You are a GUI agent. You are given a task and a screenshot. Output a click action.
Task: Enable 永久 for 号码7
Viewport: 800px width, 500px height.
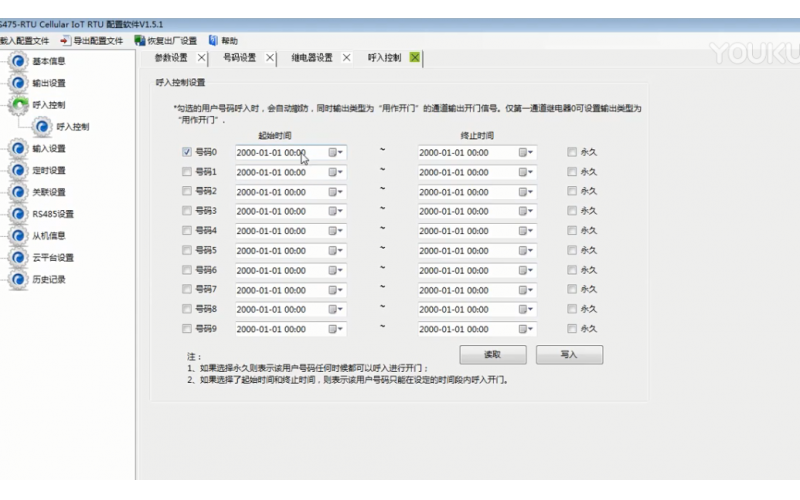pyautogui.click(x=572, y=289)
